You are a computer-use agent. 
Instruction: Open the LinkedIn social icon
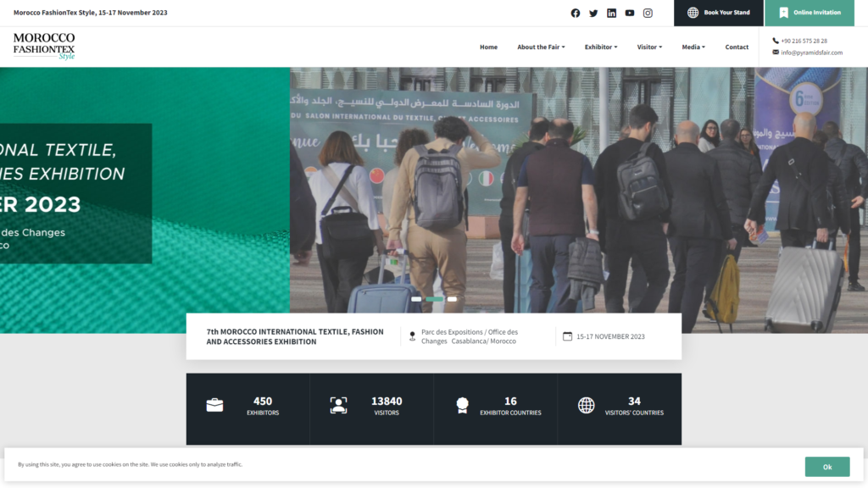(611, 13)
